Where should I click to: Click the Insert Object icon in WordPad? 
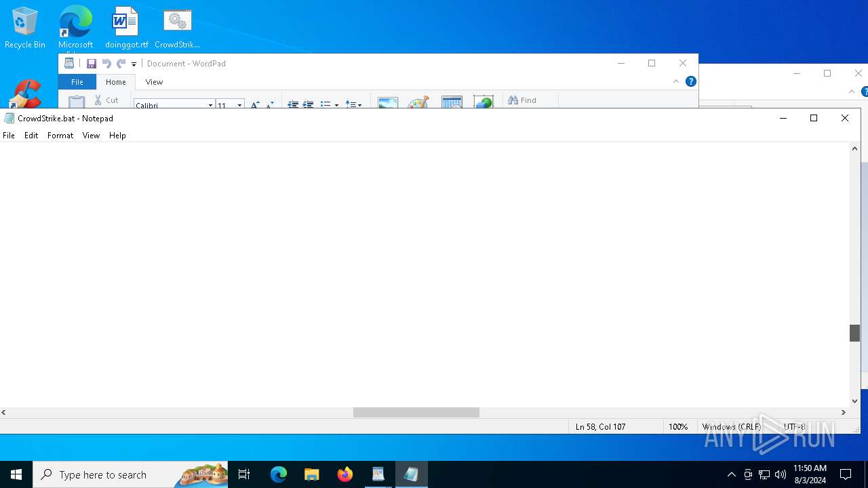tap(484, 102)
